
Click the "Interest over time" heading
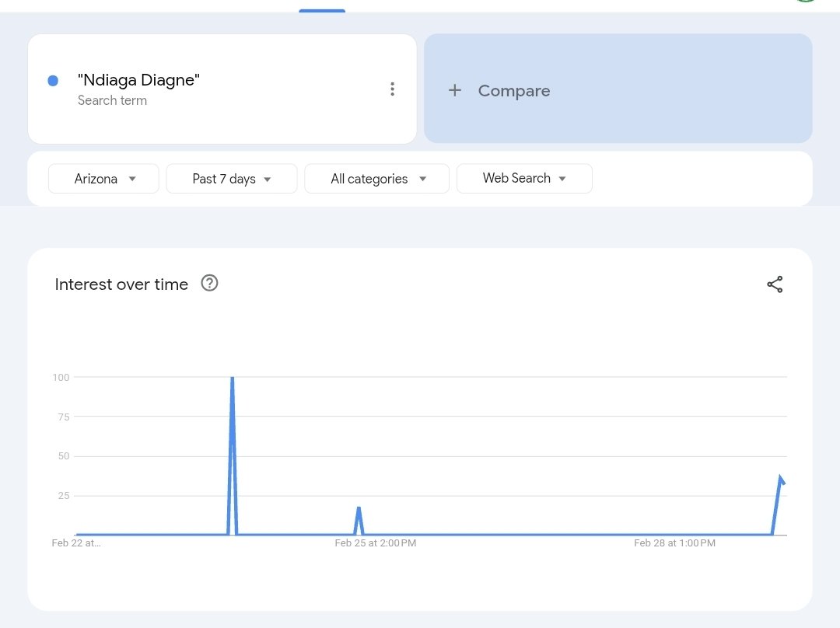[121, 284]
